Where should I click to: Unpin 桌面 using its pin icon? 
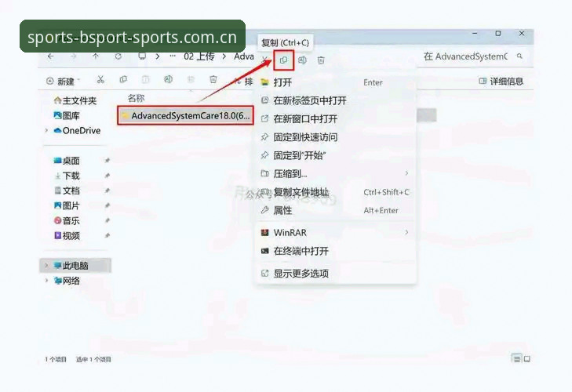coord(107,161)
